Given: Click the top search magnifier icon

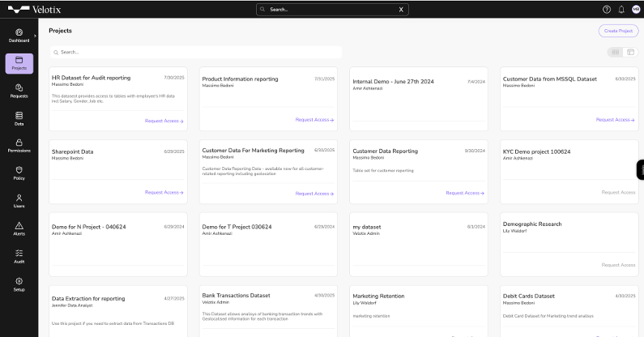Looking at the screenshot, I should pyautogui.click(x=262, y=9).
